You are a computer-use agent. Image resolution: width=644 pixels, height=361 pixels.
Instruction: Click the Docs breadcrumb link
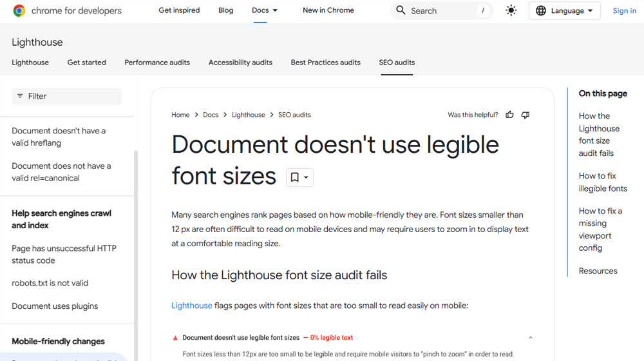211,115
